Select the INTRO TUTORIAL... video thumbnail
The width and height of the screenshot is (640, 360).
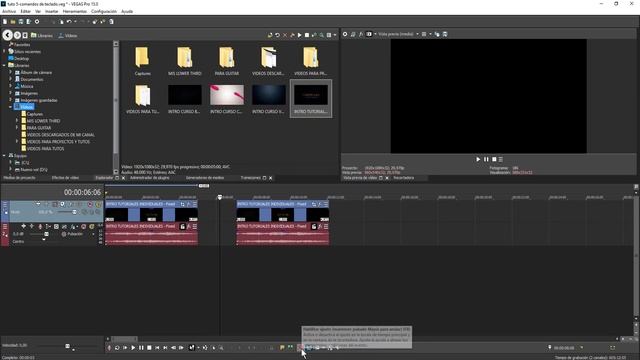311,99
